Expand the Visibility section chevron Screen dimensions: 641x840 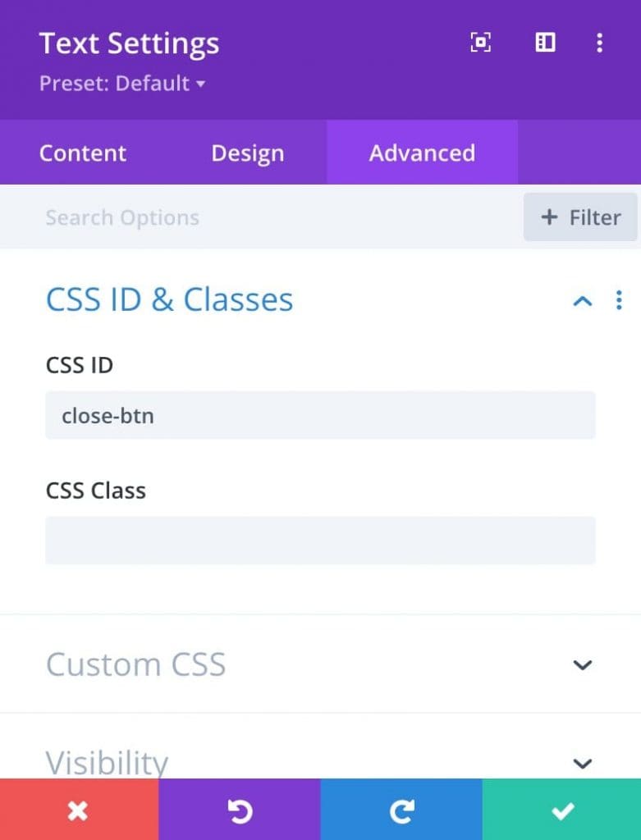[582, 763]
